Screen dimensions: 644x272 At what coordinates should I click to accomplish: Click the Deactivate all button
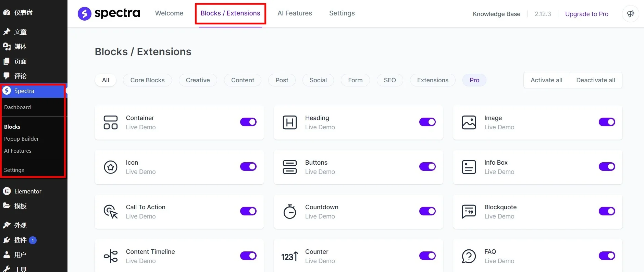click(596, 80)
